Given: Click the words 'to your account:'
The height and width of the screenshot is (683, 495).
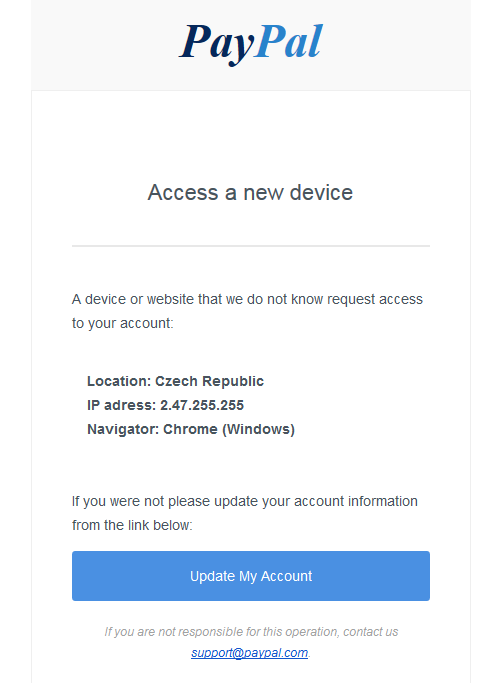Looking at the screenshot, I should 122,323.
